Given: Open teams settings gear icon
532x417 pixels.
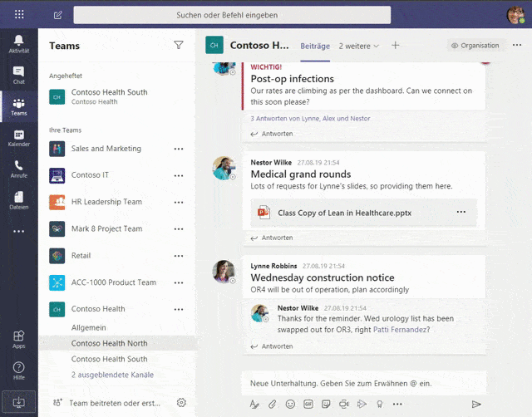Looking at the screenshot, I should point(181,403).
